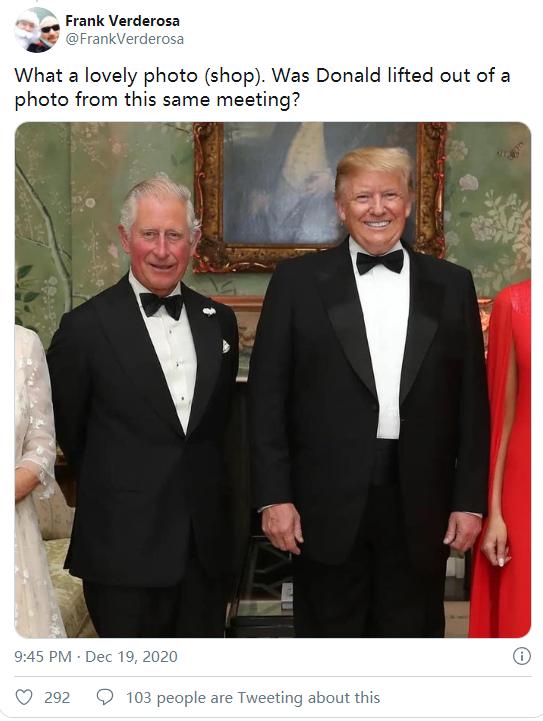The image size is (543, 721).
Task: Open the 9:45 PM timestamp link
Action: tap(43, 656)
